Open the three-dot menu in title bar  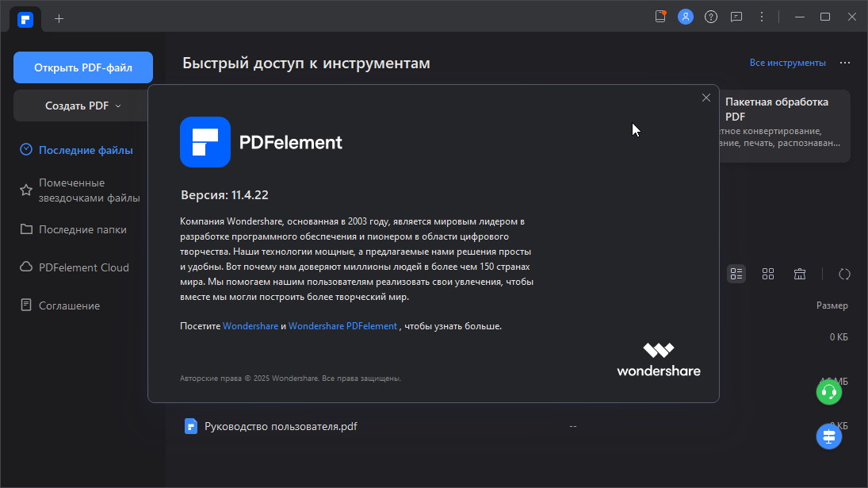click(x=762, y=17)
